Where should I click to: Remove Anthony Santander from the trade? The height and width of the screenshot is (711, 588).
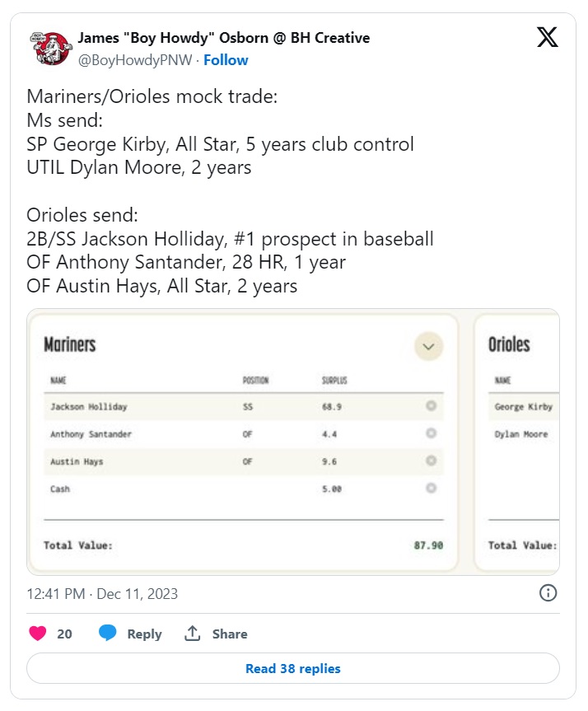pyautogui.click(x=430, y=432)
